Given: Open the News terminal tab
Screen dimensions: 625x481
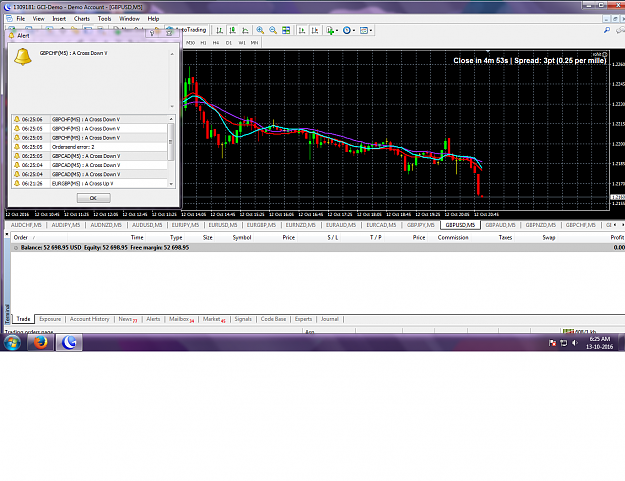Looking at the screenshot, I should 128,319.
